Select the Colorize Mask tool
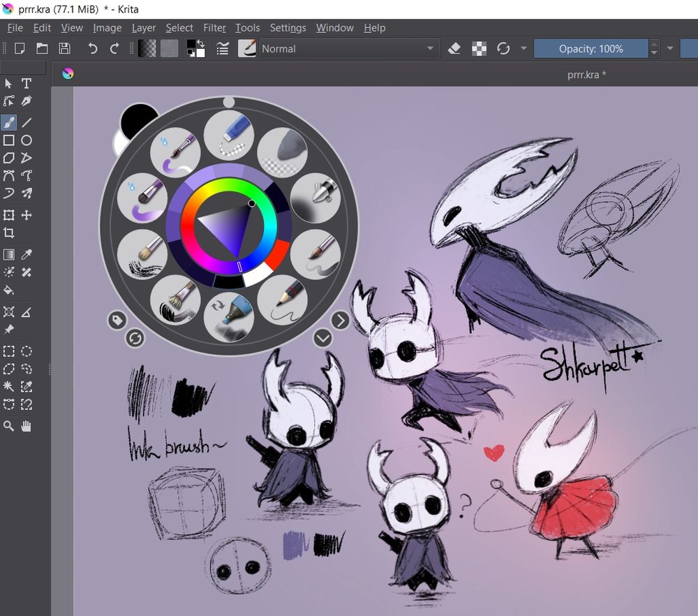The height and width of the screenshot is (616, 698). (x=8, y=272)
